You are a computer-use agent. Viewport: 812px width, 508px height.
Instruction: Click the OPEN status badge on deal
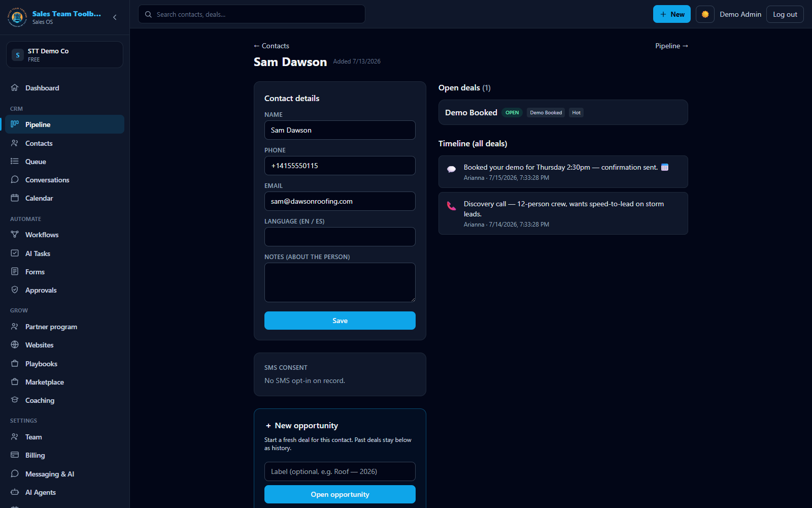point(512,113)
